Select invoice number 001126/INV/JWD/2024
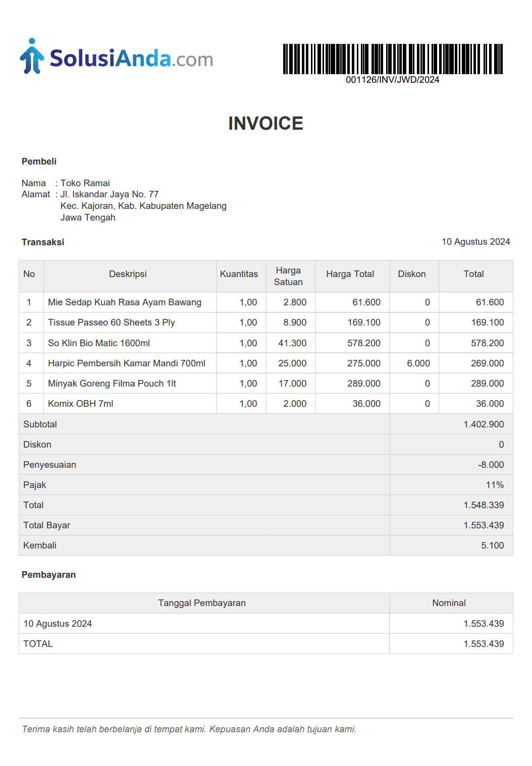 tap(392, 80)
